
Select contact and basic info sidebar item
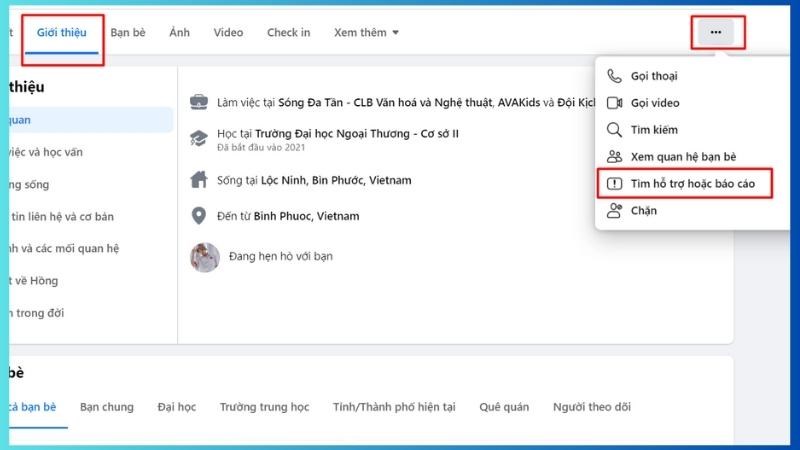(x=62, y=216)
